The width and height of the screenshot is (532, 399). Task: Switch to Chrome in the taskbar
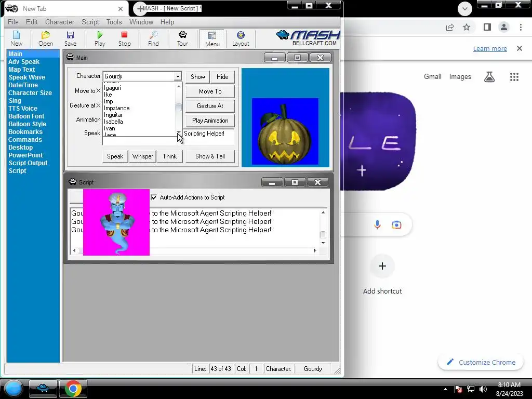pos(73,389)
